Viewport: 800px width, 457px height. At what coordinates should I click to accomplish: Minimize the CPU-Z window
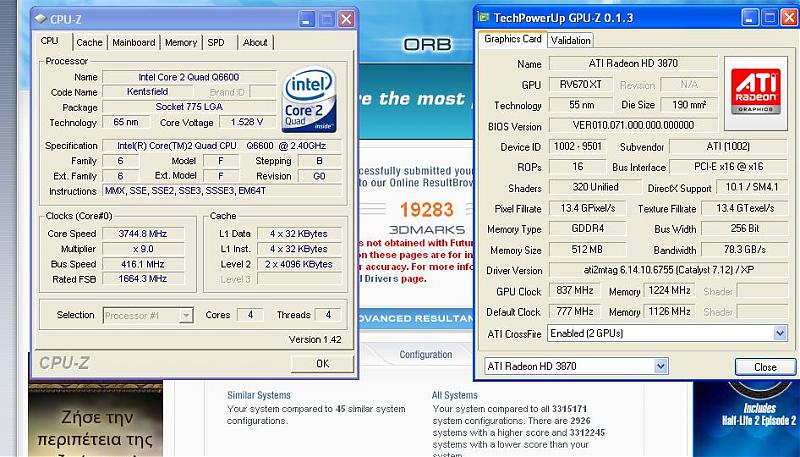pyautogui.click(x=306, y=20)
